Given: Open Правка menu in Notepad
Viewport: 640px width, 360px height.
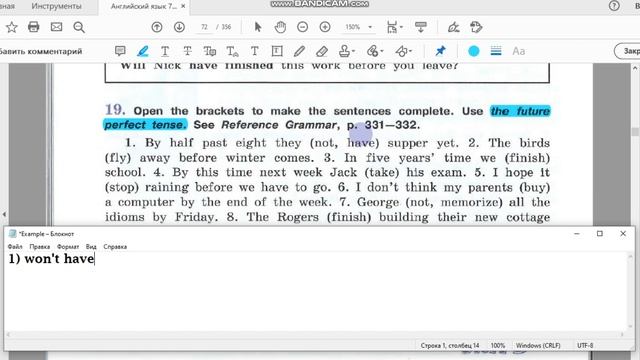Looking at the screenshot, I should tap(40, 247).
